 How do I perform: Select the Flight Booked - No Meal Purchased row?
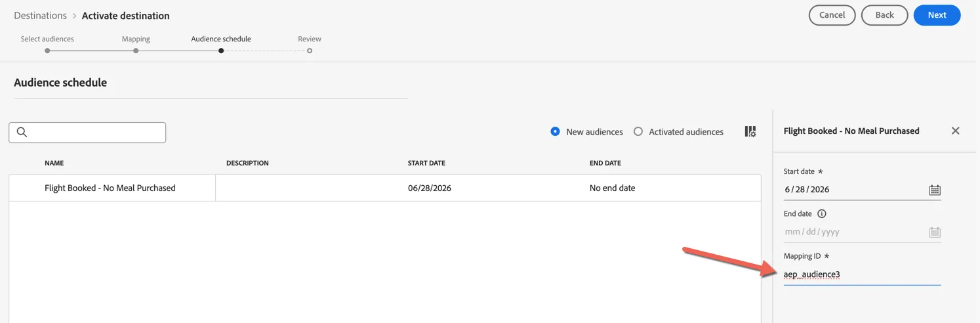(385, 188)
